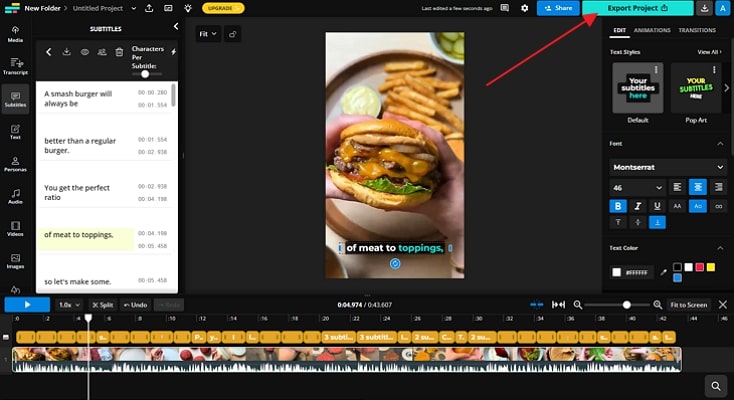Click the Split button
Screen dimensions: 734x400
tap(103, 305)
